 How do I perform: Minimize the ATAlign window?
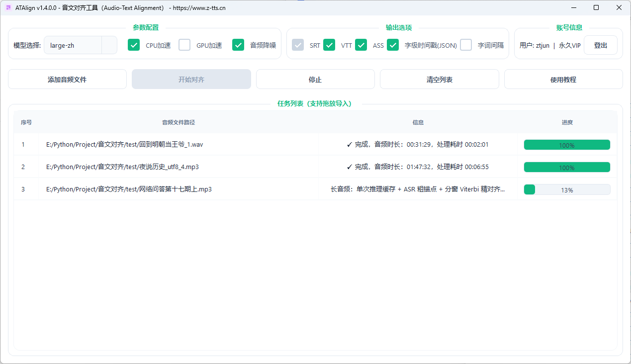pyautogui.click(x=573, y=7)
